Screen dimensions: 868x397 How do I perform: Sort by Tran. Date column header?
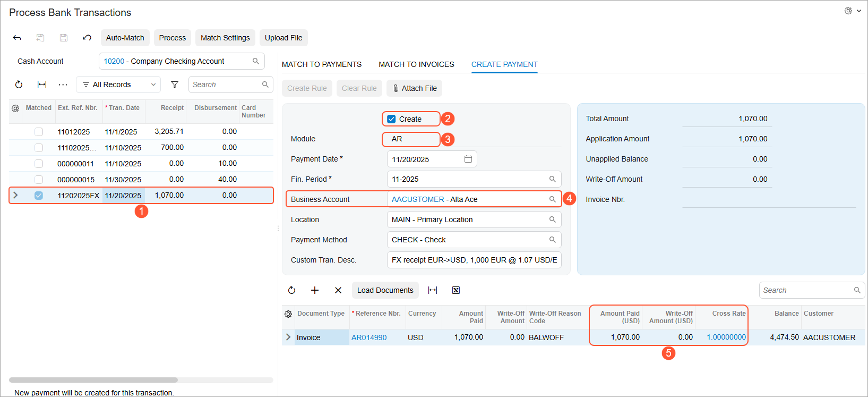pyautogui.click(x=124, y=108)
